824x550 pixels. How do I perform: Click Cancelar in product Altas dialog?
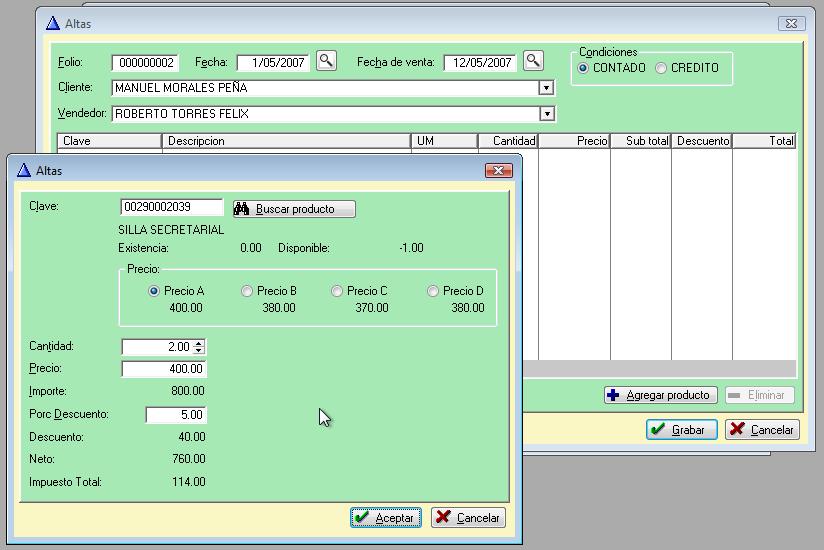tap(469, 518)
